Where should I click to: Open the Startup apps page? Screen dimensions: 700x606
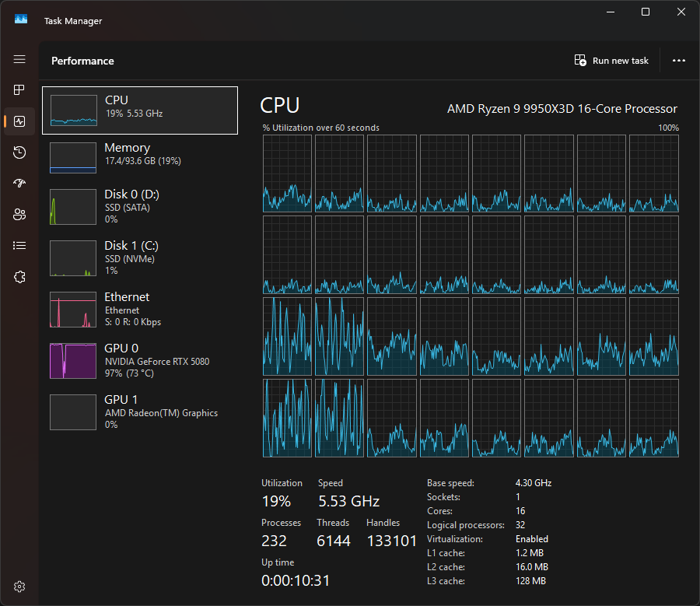click(19, 184)
